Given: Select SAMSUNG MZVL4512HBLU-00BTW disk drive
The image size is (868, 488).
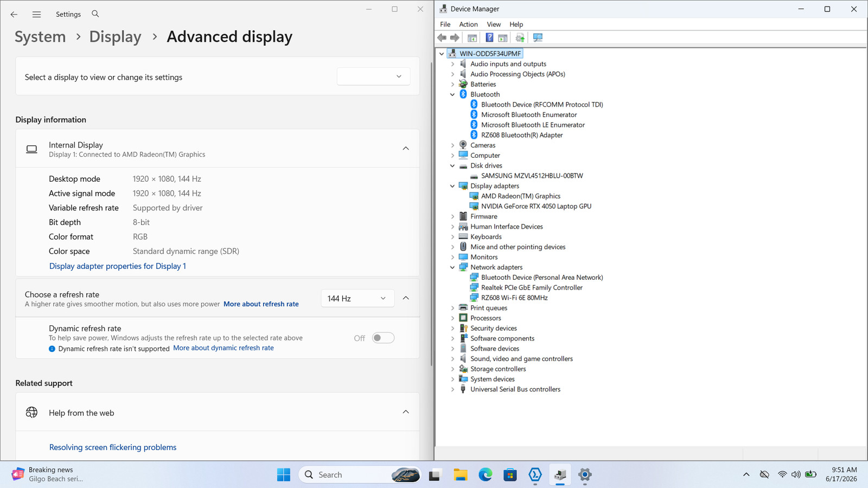Looking at the screenshot, I should pyautogui.click(x=532, y=176).
